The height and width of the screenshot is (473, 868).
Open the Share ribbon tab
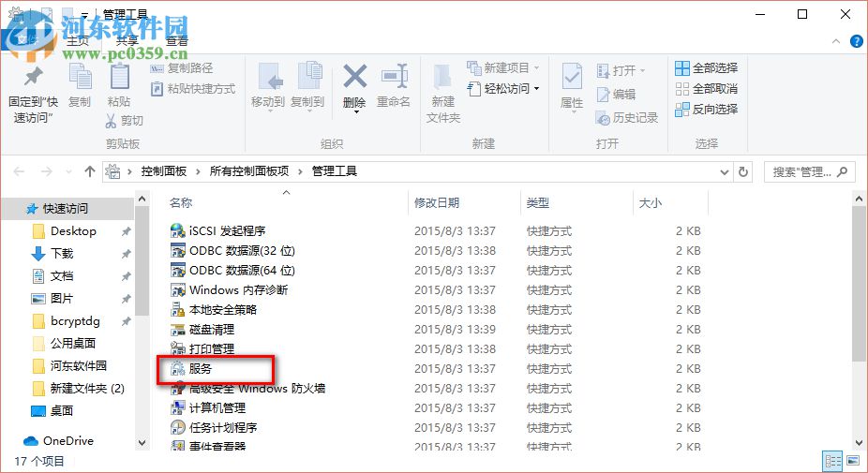click(127, 41)
